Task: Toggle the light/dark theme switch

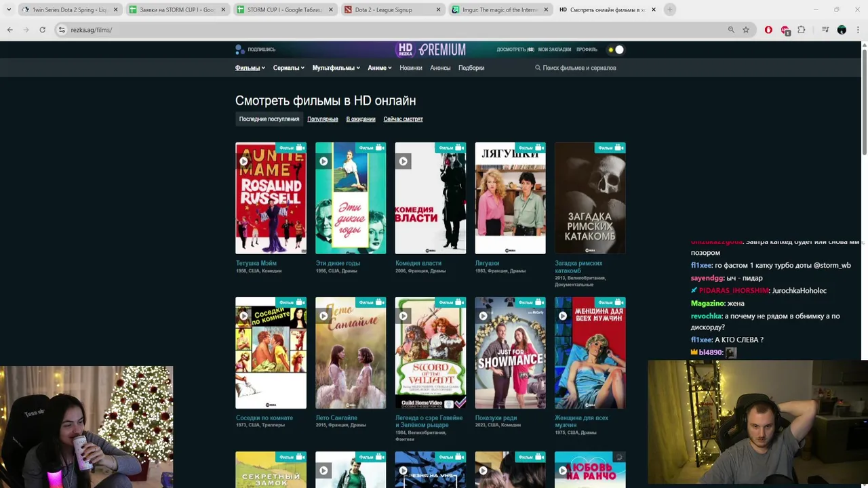Action: [616, 49]
